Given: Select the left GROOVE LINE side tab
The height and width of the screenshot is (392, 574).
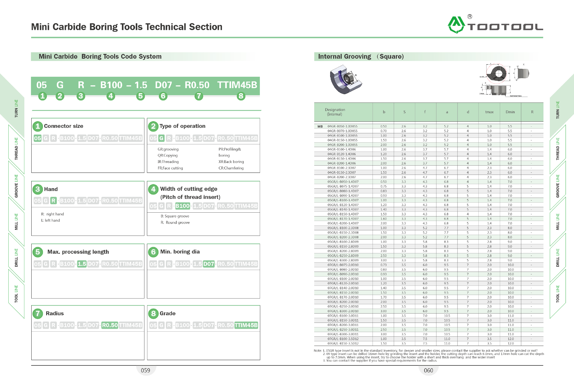Looking at the screenshot, I should [16, 186].
